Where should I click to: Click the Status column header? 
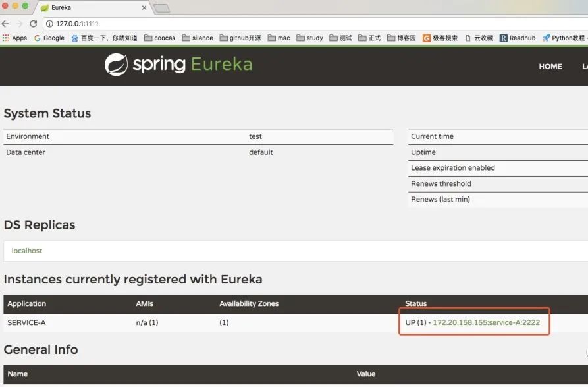tap(416, 304)
